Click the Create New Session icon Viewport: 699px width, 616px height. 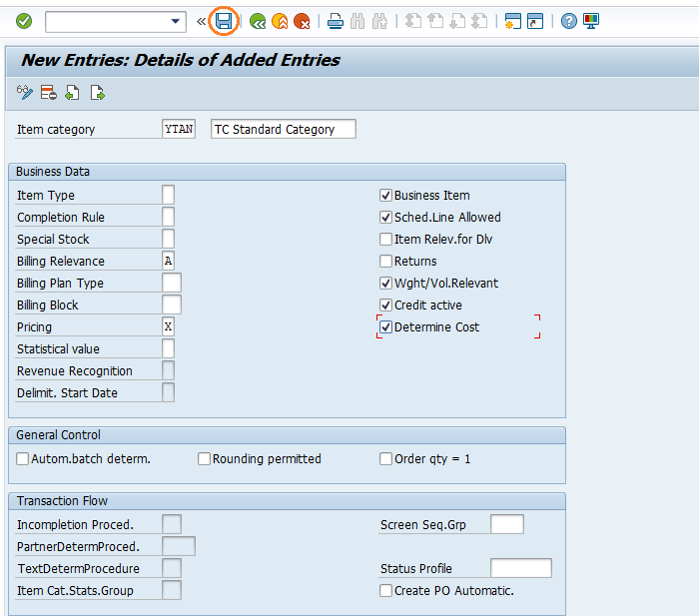point(513,21)
